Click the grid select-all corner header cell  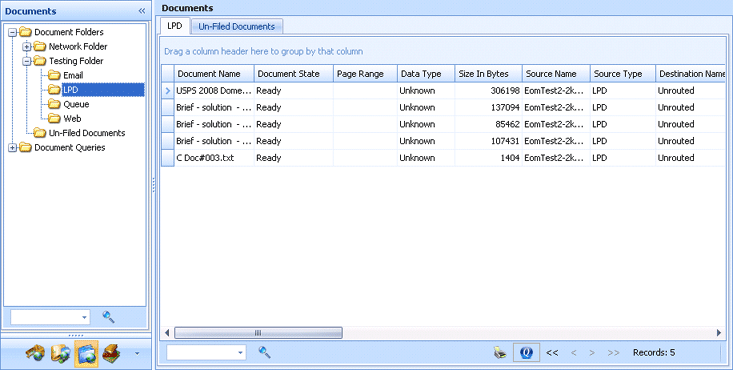168,74
